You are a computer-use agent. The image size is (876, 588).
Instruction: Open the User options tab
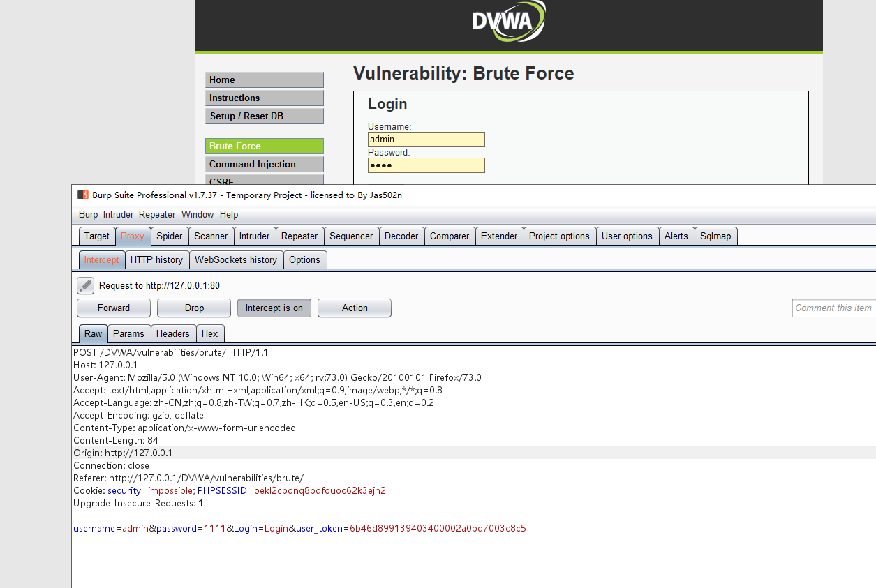[x=627, y=236]
